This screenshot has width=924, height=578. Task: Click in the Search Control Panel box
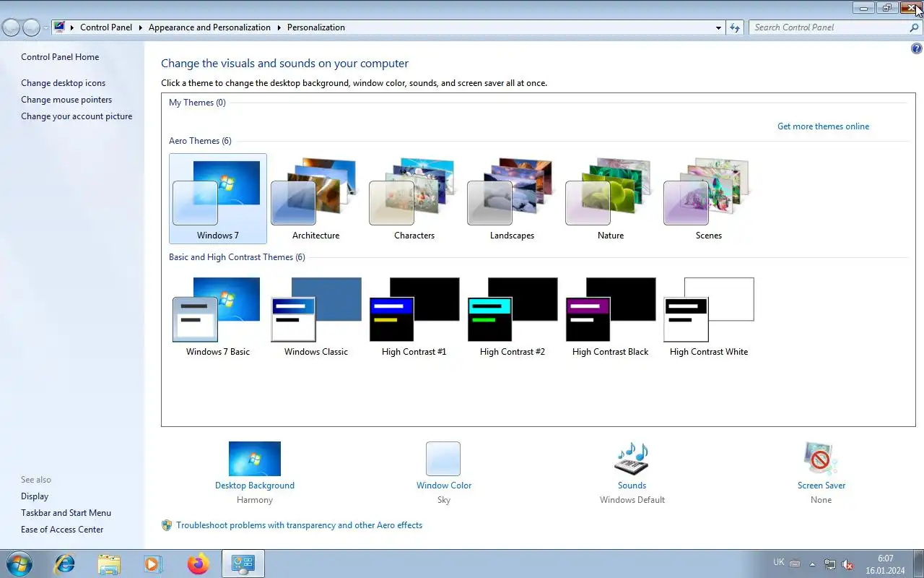828,27
